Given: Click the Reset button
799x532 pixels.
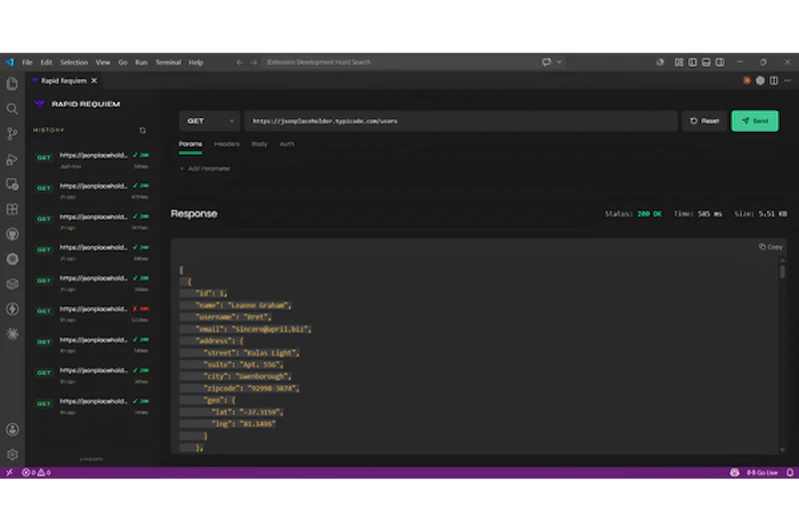Looking at the screenshot, I should point(704,121).
